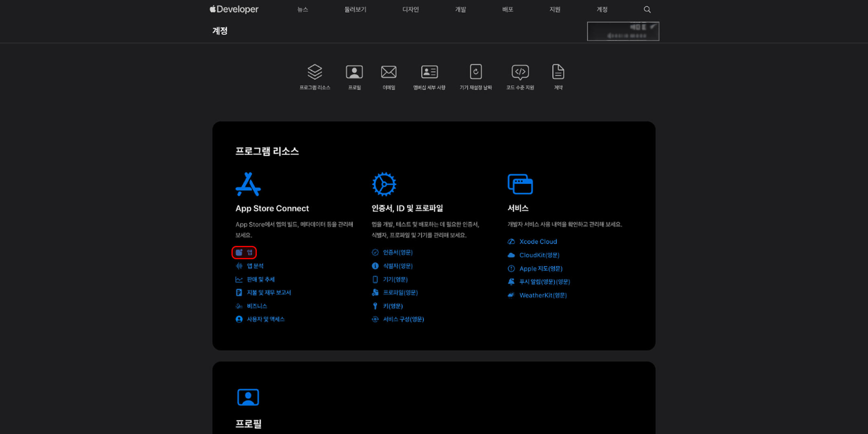Click the 프로그램 리소스 section title
This screenshot has height=434, width=868.
click(x=267, y=151)
